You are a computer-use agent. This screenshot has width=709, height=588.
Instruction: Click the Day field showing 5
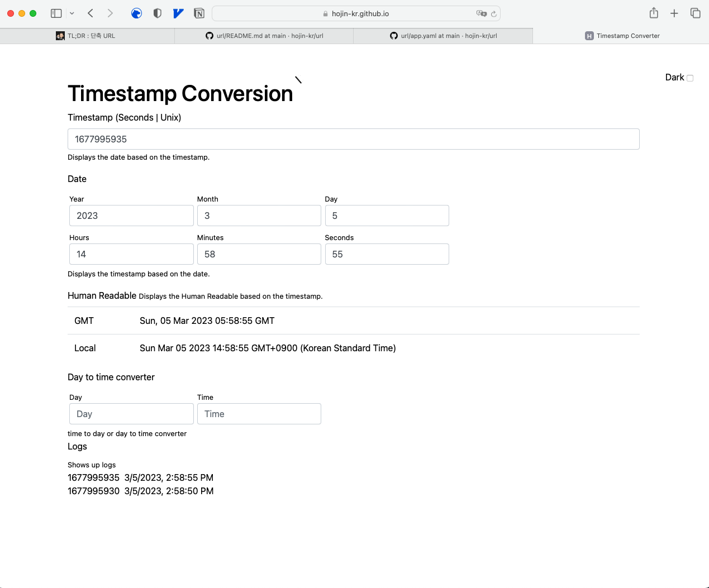click(x=387, y=216)
